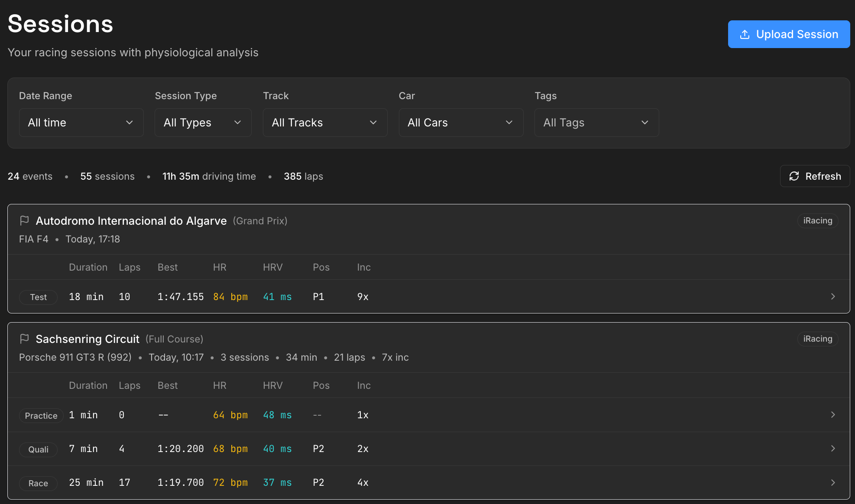Click the Refresh button
This screenshot has width=855, height=504.
(x=815, y=176)
